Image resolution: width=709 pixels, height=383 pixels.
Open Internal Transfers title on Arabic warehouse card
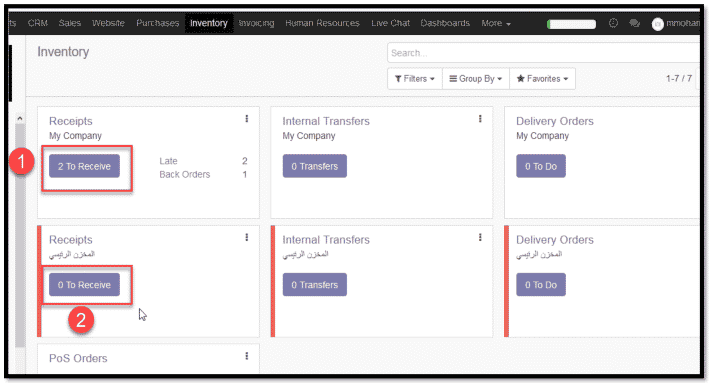(326, 240)
